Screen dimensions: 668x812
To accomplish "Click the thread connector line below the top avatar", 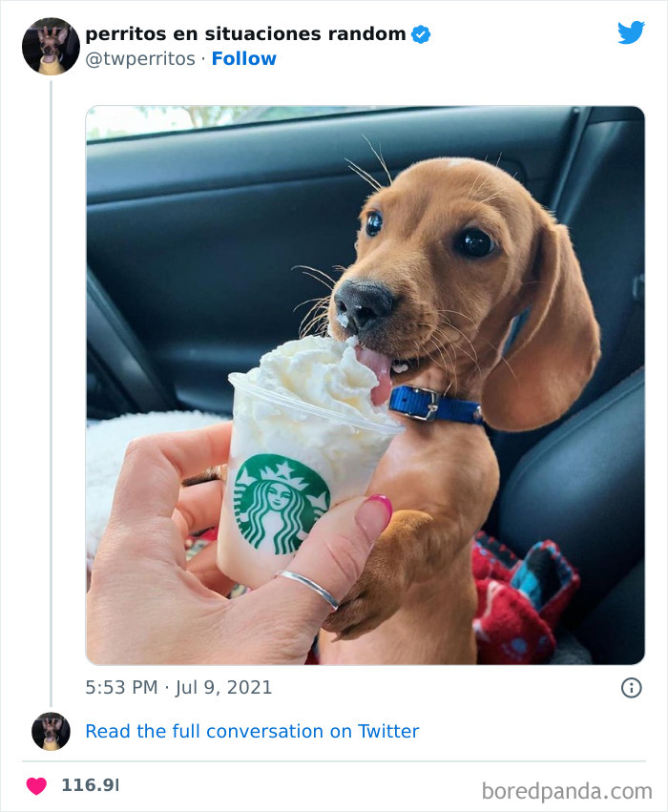I will tap(50, 382).
